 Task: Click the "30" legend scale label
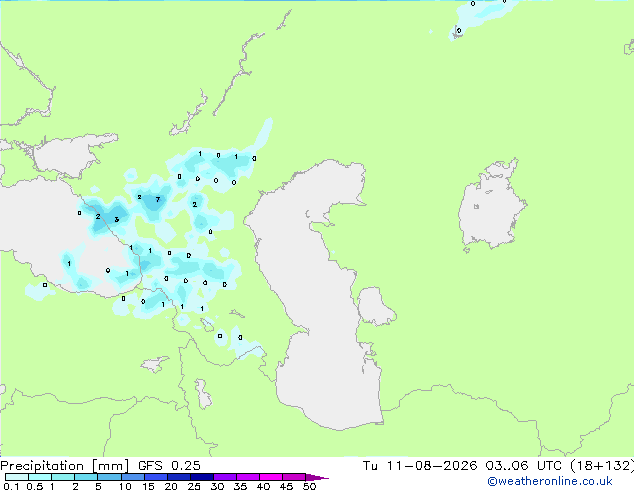218,486
